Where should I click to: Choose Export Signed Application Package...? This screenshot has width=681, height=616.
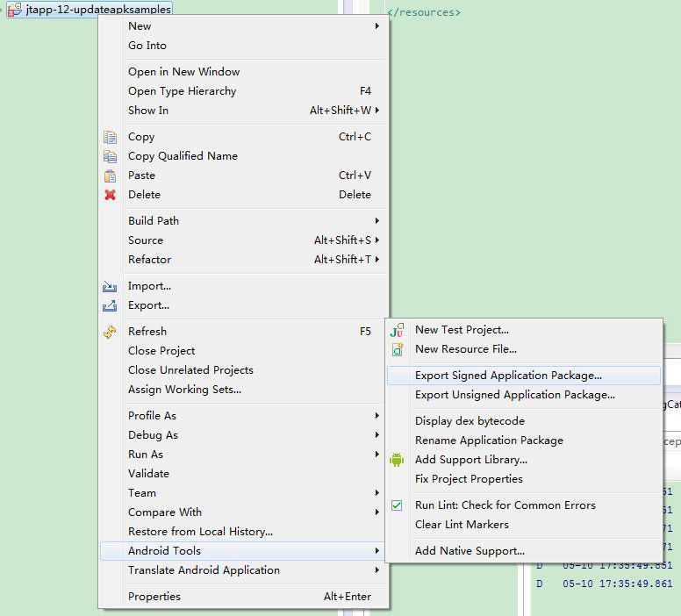524,376
